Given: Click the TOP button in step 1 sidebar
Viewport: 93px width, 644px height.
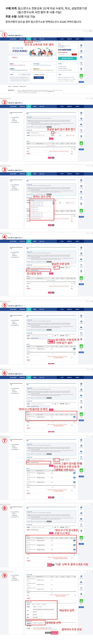Looking at the screenshot, I should (81, 82).
